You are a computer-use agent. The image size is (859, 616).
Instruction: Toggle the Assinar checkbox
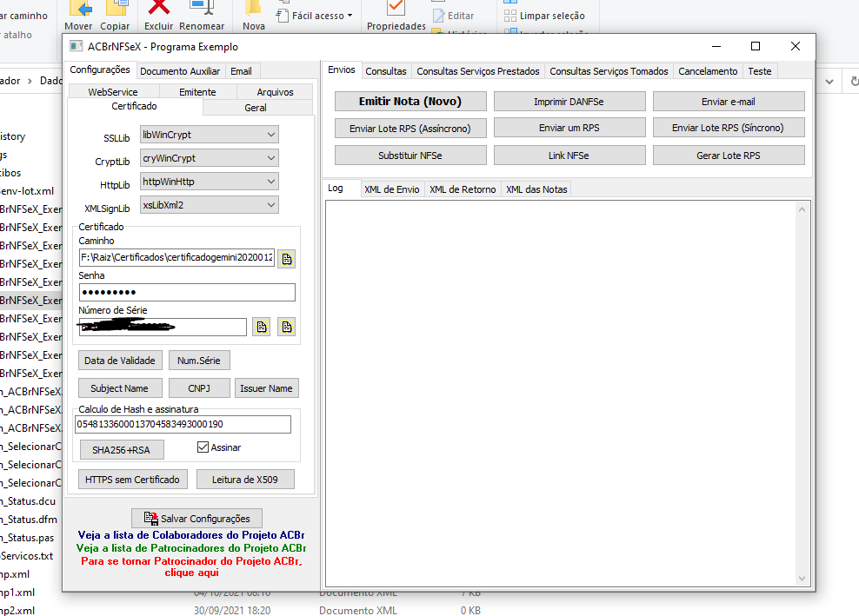coord(203,447)
